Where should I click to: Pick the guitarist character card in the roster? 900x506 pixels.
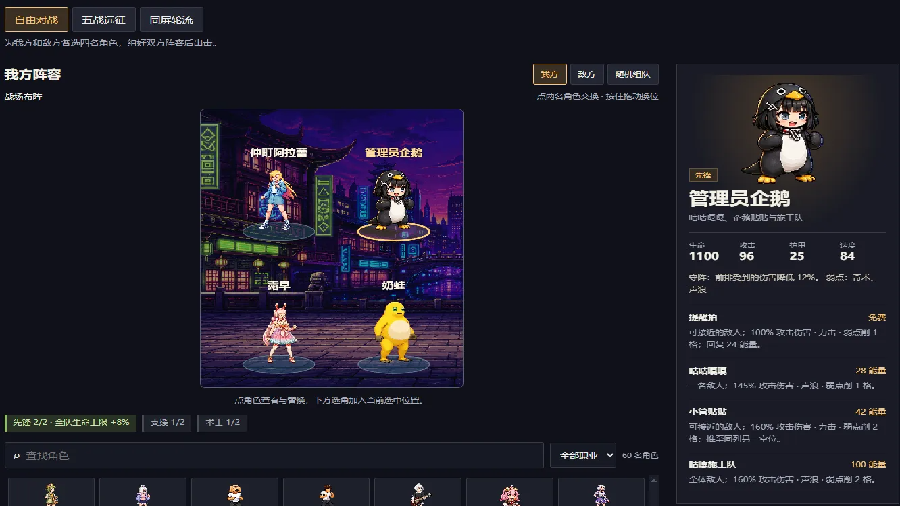coord(418,493)
